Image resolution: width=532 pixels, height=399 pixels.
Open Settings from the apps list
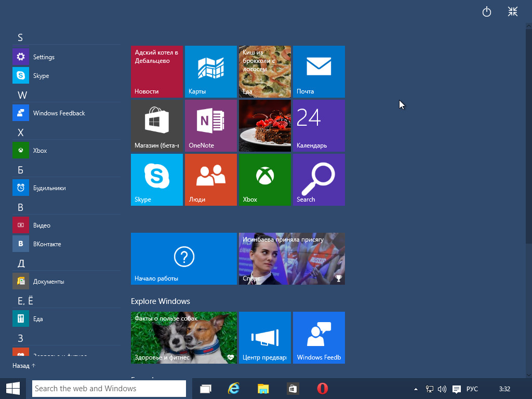point(66,57)
